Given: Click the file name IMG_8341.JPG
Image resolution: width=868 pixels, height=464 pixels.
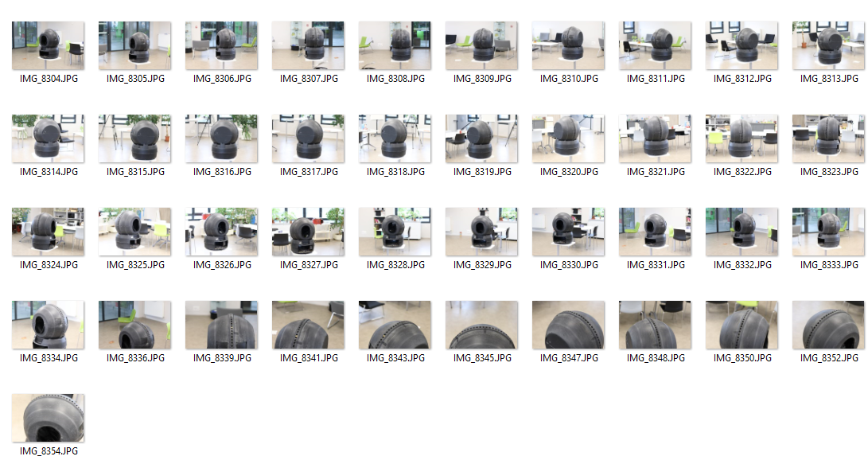Looking at the screenshot, I should point(309,357).
